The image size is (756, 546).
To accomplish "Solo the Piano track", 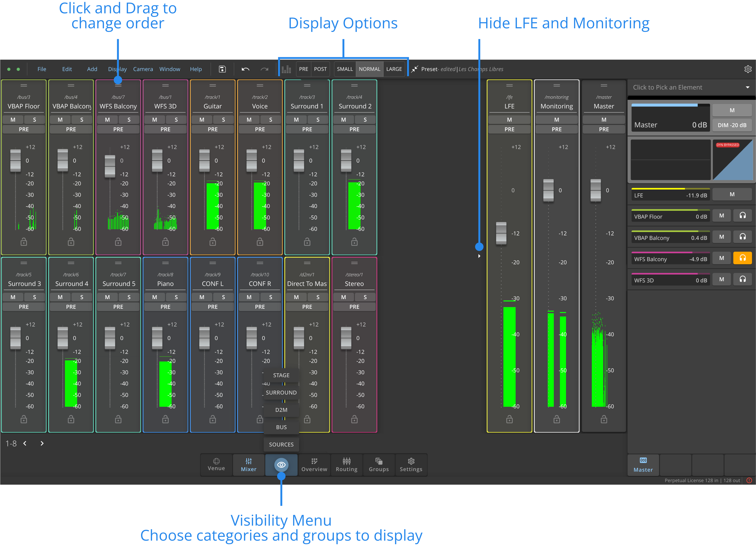I will point(176,297).
